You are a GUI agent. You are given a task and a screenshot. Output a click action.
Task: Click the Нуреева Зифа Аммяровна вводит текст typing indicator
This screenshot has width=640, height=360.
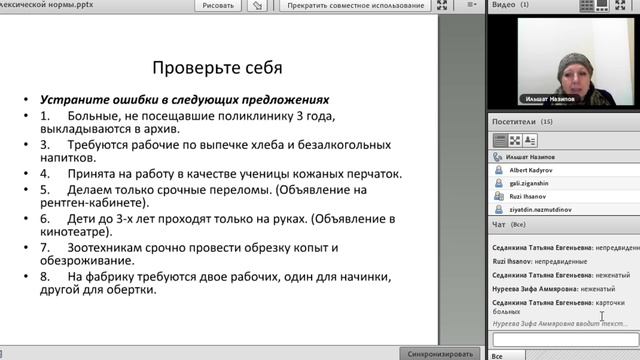[x=560, y=324]
